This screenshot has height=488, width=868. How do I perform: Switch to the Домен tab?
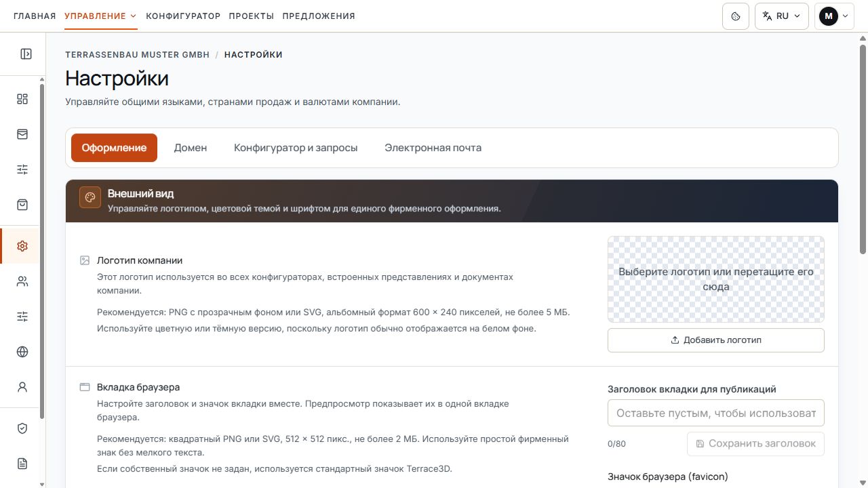[x=191, y=148]
